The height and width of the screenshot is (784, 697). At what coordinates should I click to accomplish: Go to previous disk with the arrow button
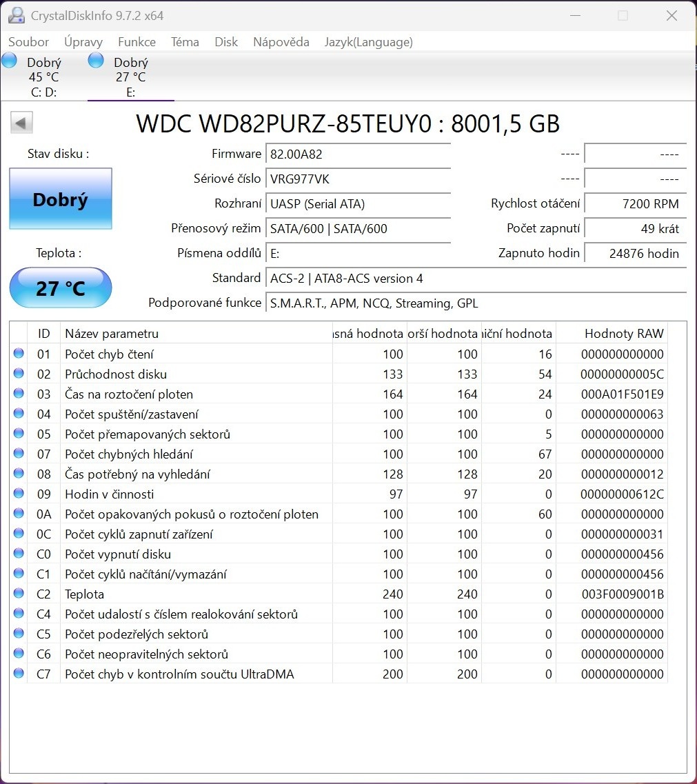pyautogui.click(x=21, y=123)
